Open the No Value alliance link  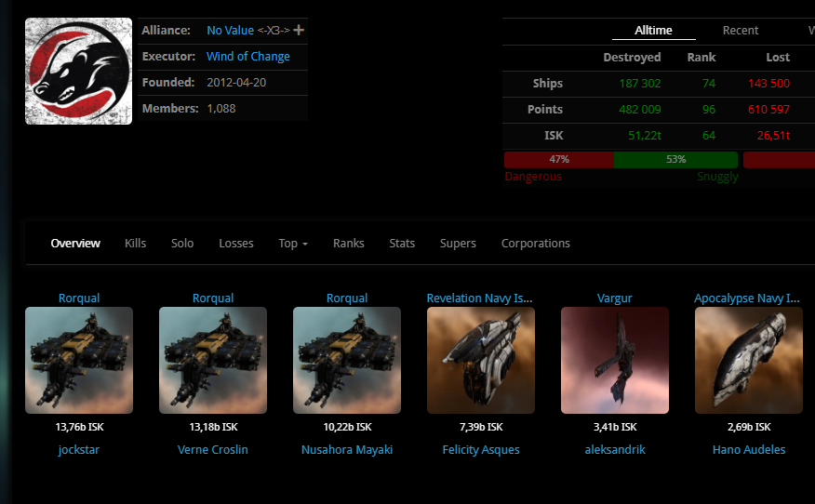(230, 31)
